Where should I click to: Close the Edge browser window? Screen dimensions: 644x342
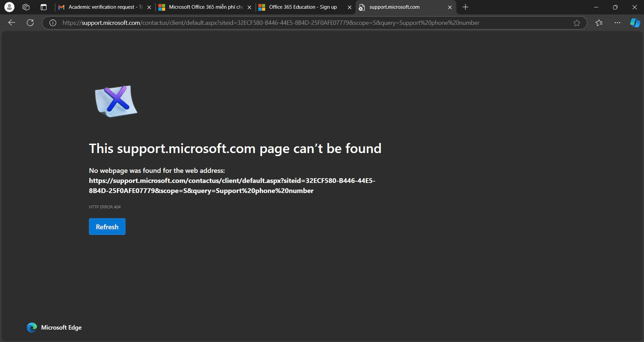pos(634,7)
